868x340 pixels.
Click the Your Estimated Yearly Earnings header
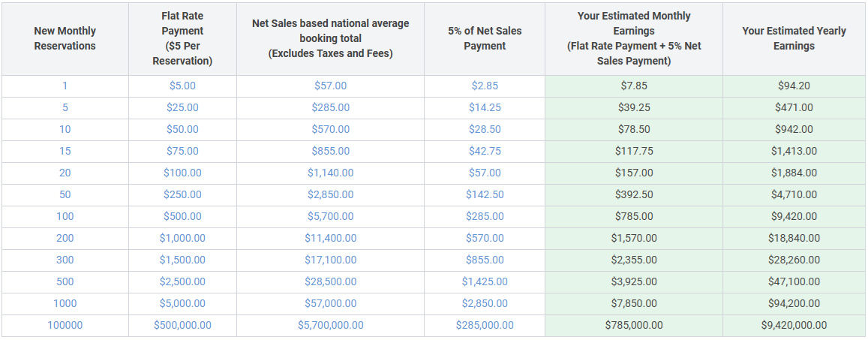pos(794,38)
